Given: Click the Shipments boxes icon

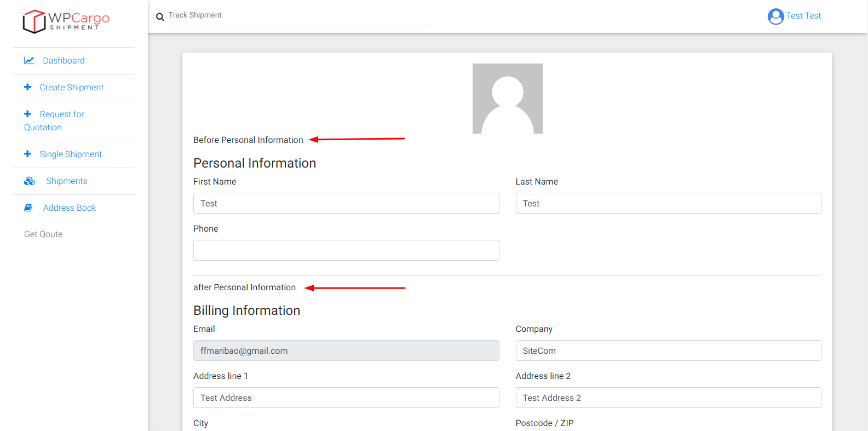Looking at the screenshot, I should click(30, 181).
